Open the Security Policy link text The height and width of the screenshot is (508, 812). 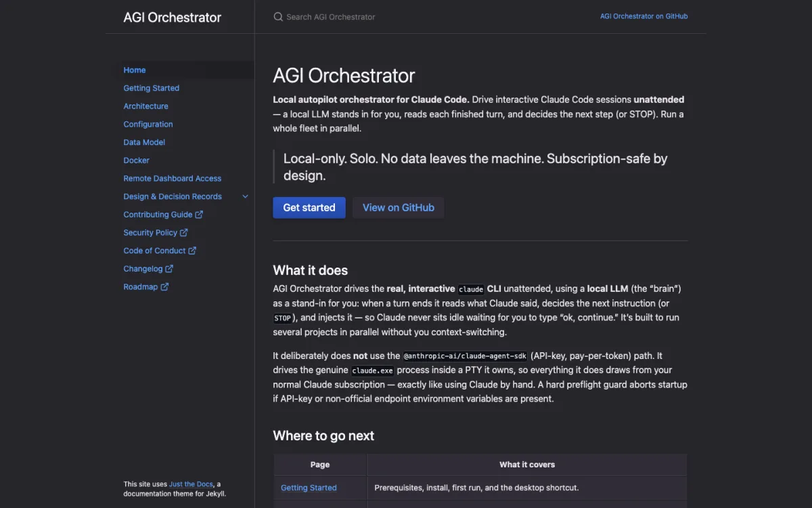[150, 232]
